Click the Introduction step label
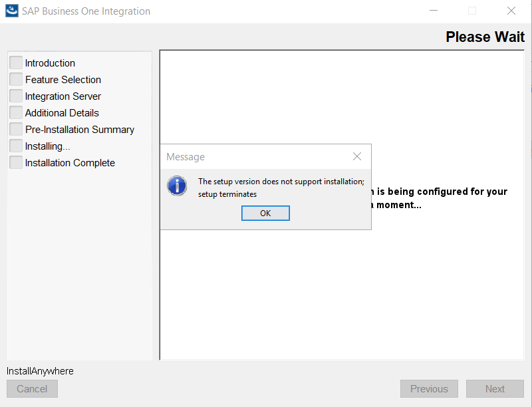 point(50,63)
